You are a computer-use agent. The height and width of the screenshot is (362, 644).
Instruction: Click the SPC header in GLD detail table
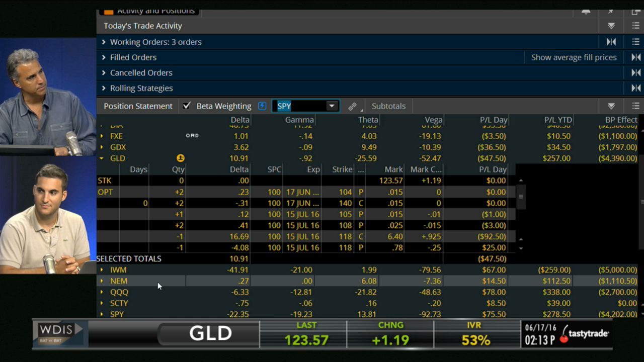(274, 169)
